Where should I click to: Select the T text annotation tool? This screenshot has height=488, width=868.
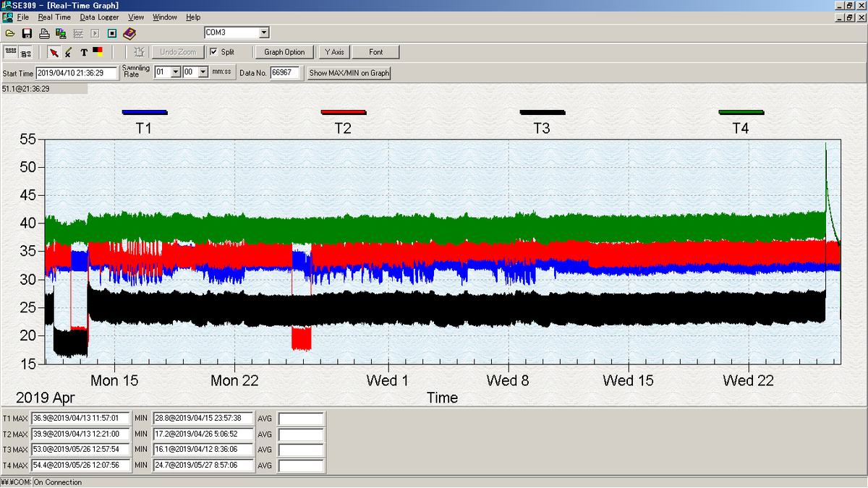point(84,52)
